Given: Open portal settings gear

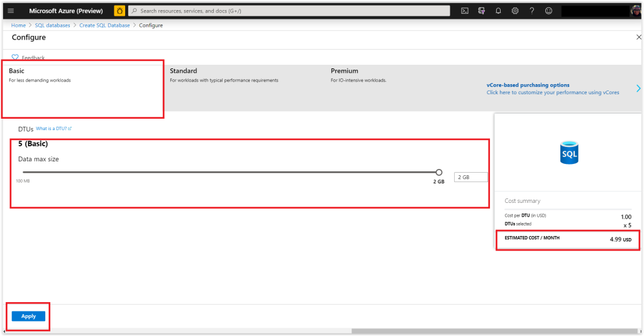Looking at the screenshot, I should click(515, 11).
